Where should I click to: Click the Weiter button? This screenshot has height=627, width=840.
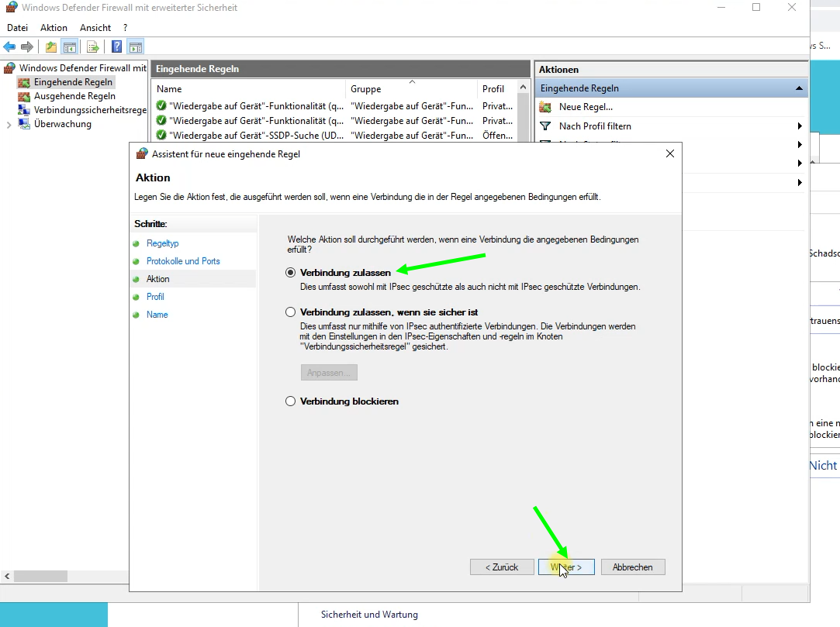click(x=566, y=567)
